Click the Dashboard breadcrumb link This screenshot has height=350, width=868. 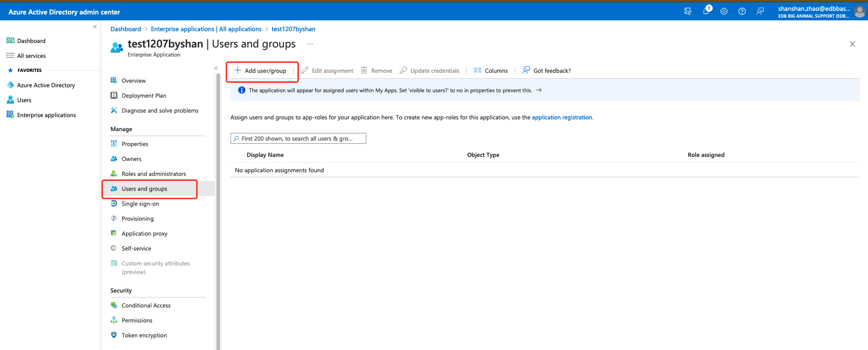point(125,29)
